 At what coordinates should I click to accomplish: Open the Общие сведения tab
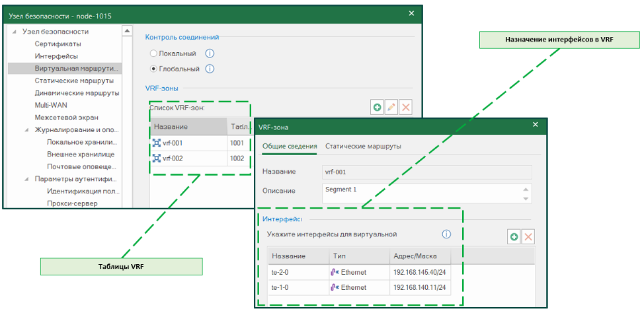[x=290, y=147]
